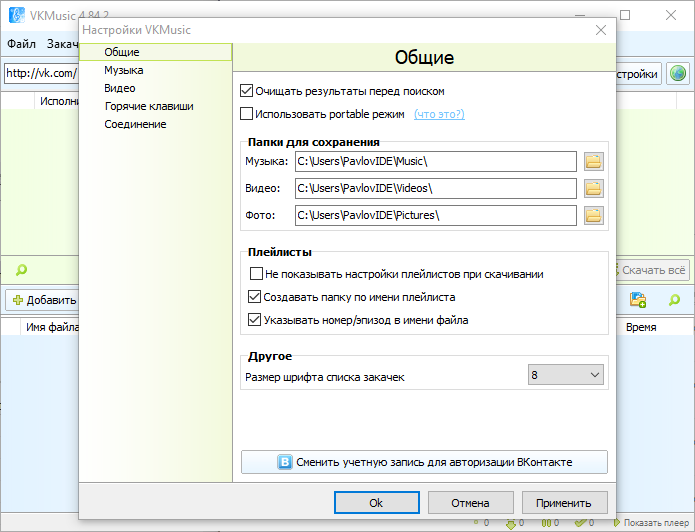Close the Настройки VKMusic dialog
Viewport: 695px width, 532px height.
(601, 30)
